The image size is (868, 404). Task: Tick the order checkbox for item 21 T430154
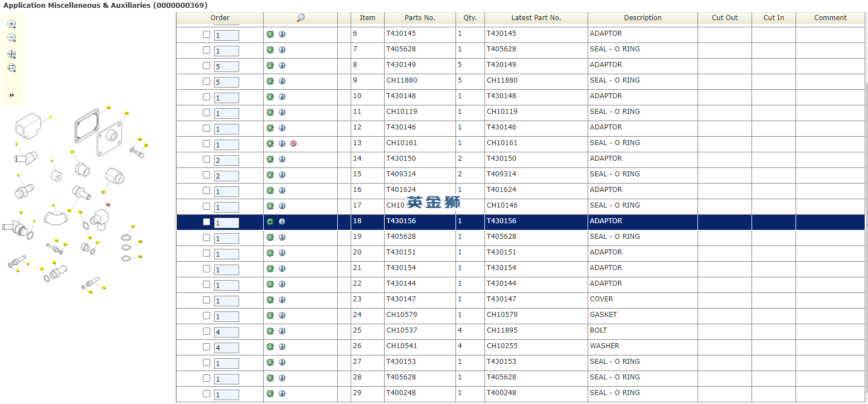[x=206, y=268]
